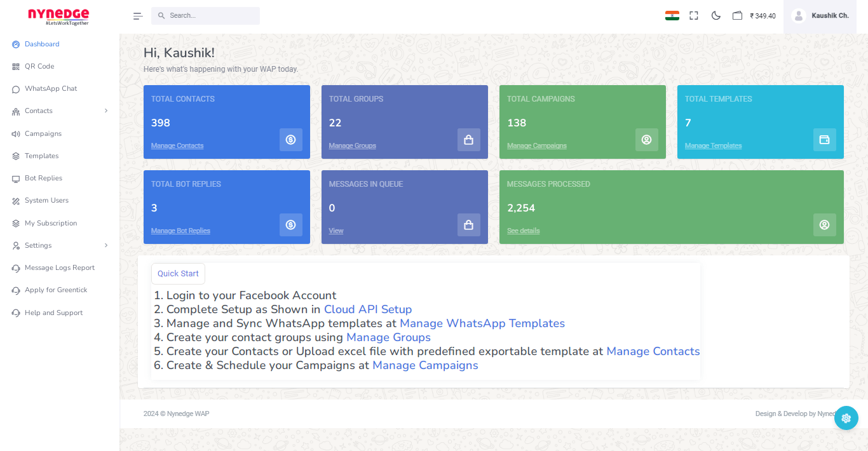Toggle the hamburger sidebar menu icon

(x=138, y=16)
